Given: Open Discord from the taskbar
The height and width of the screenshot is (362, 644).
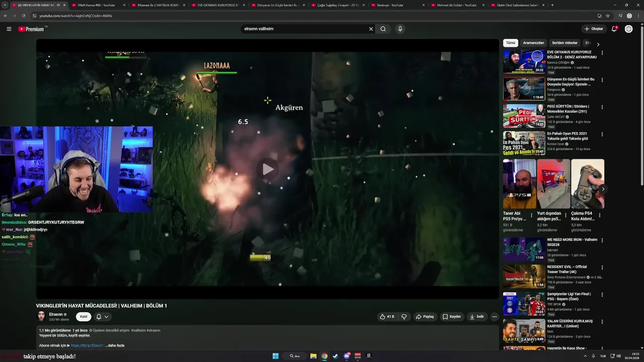Looking at the screenshot, I should pos(347,356).
